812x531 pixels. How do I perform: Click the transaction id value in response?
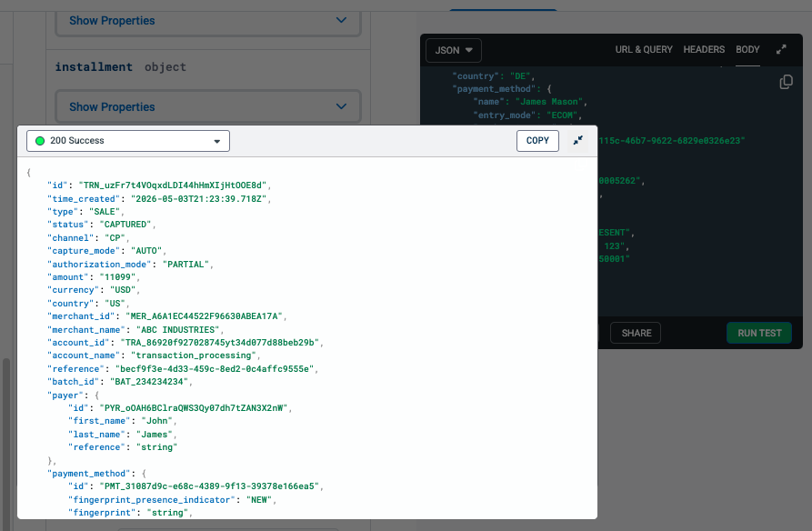(x=173, y=185)
